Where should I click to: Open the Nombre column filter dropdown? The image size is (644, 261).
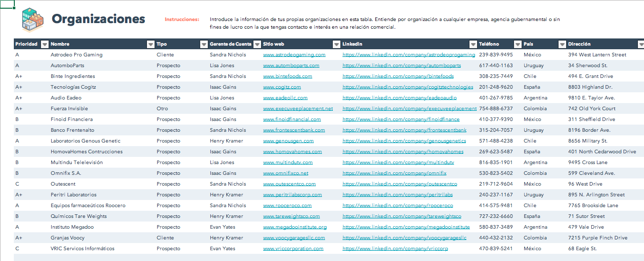(x=151, y=44)
